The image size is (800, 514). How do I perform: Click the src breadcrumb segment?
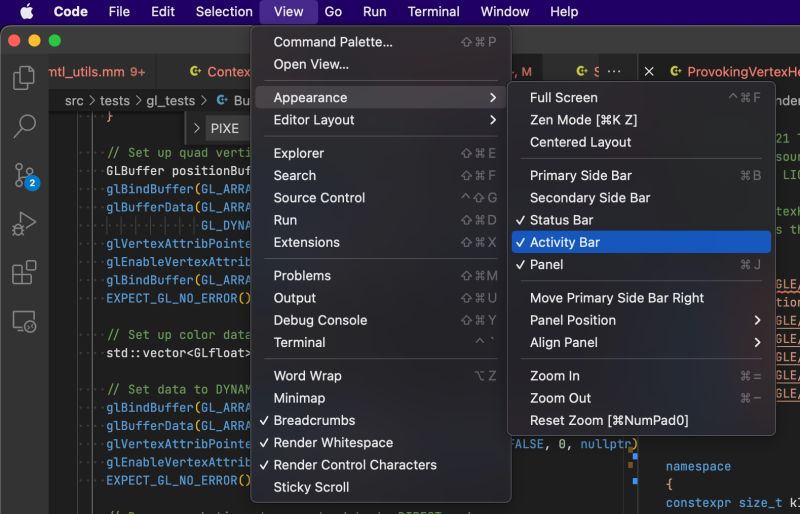point(74,101)
